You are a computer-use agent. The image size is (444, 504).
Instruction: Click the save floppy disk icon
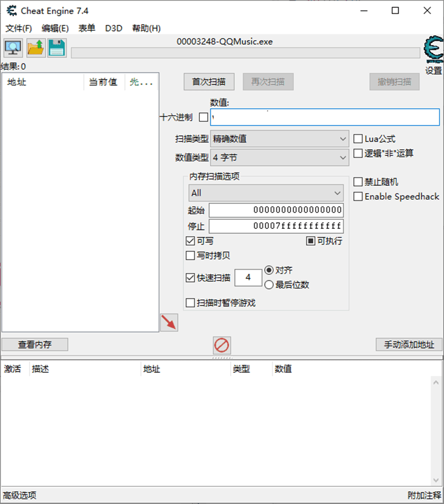(57, 48)
